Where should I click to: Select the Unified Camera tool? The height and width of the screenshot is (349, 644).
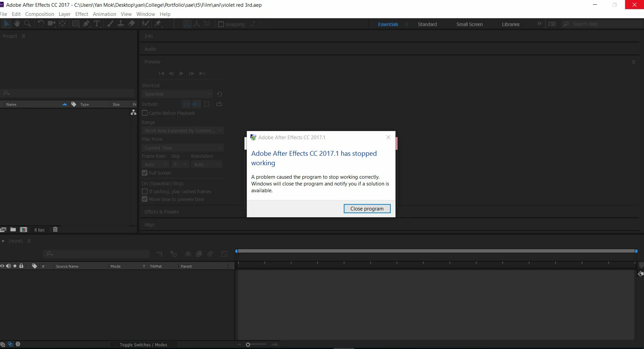click(x=51, y=24)
